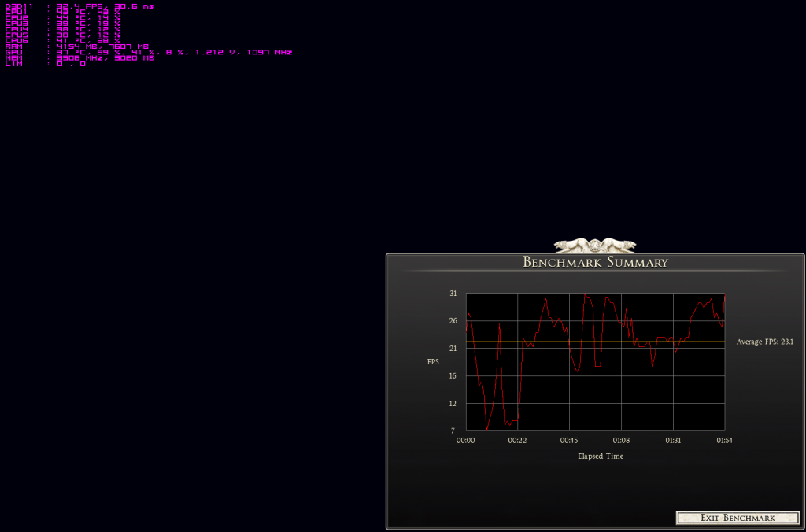
Task: Click the 16 value on the FPS axis
Action: pyautogui.click(x=453, y=376)
